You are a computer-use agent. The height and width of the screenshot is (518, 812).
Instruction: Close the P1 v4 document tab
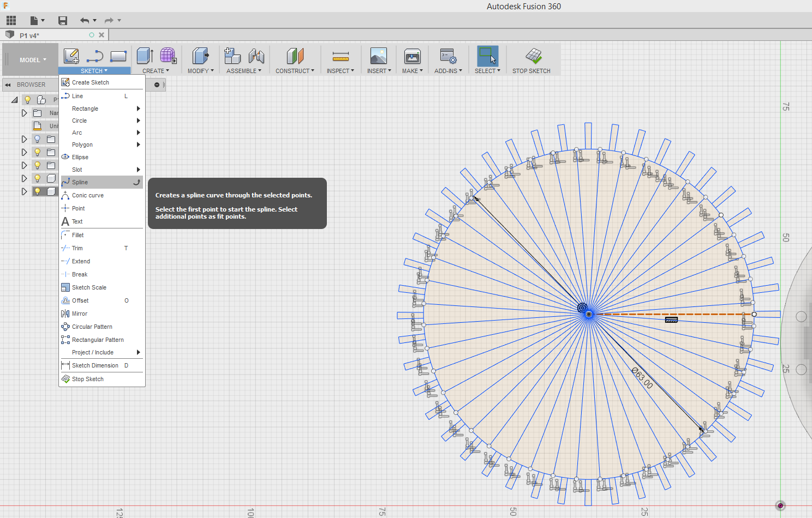pos(101,35)
